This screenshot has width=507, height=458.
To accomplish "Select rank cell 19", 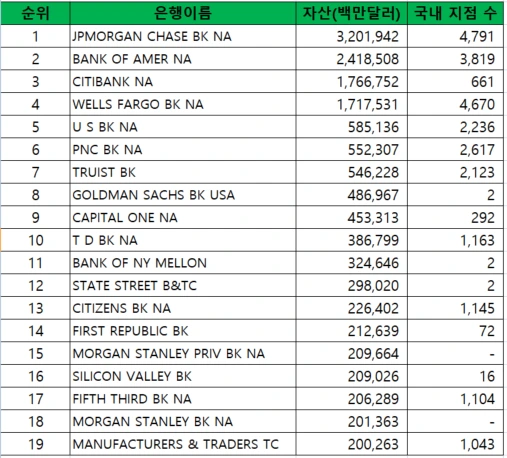I will tap(35, 444).
